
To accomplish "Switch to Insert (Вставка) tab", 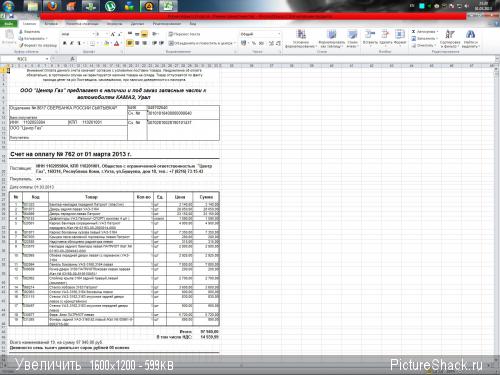I will (51, 24).
